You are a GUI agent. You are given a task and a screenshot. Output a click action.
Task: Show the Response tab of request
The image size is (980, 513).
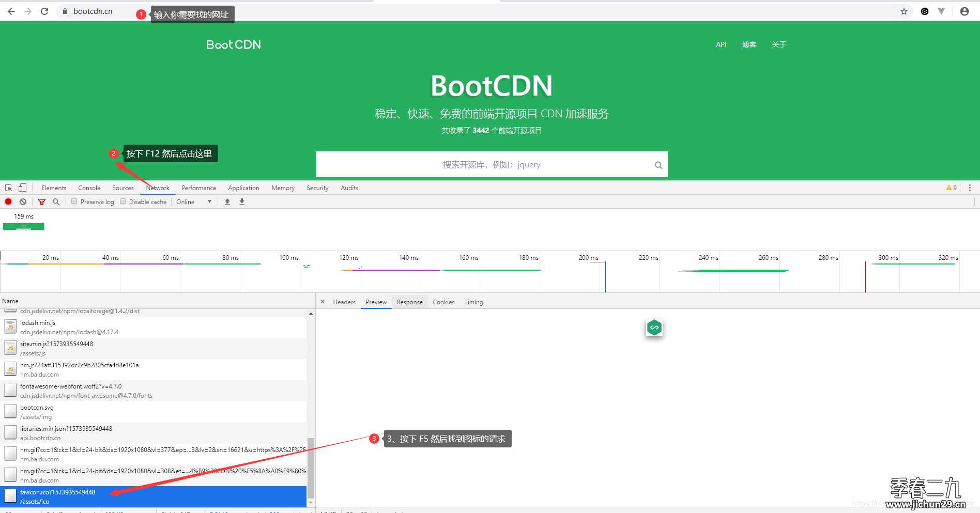[x=410, y=302]
